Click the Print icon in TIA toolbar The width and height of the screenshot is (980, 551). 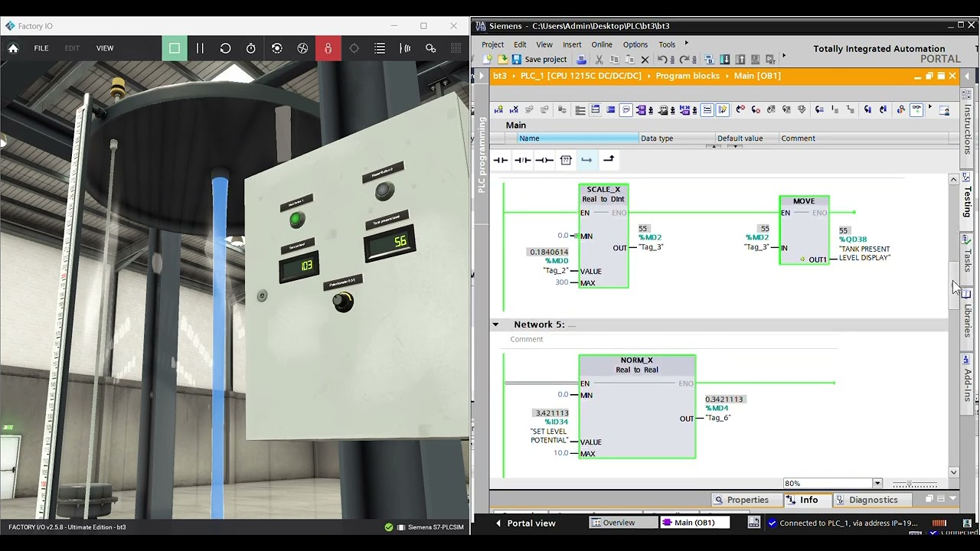pyautogui.click(x=581, y=59)
